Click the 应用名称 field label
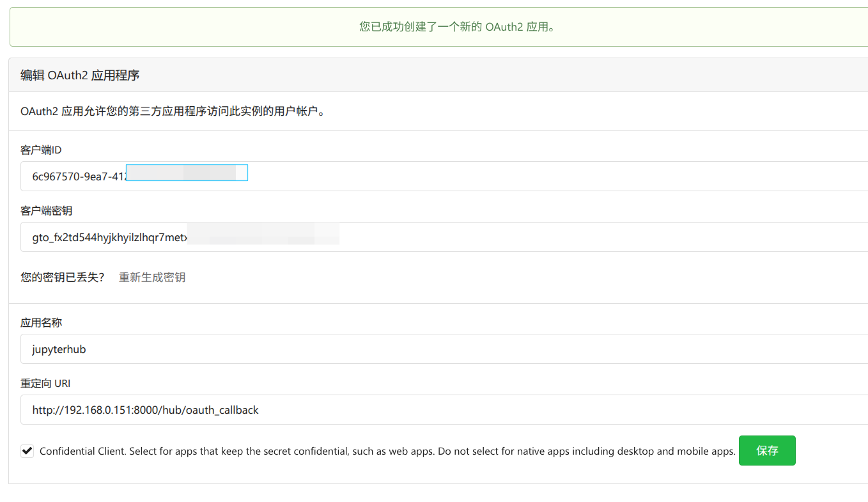The width and height of the screenshot is (868, 502). (x=41, y=322)
